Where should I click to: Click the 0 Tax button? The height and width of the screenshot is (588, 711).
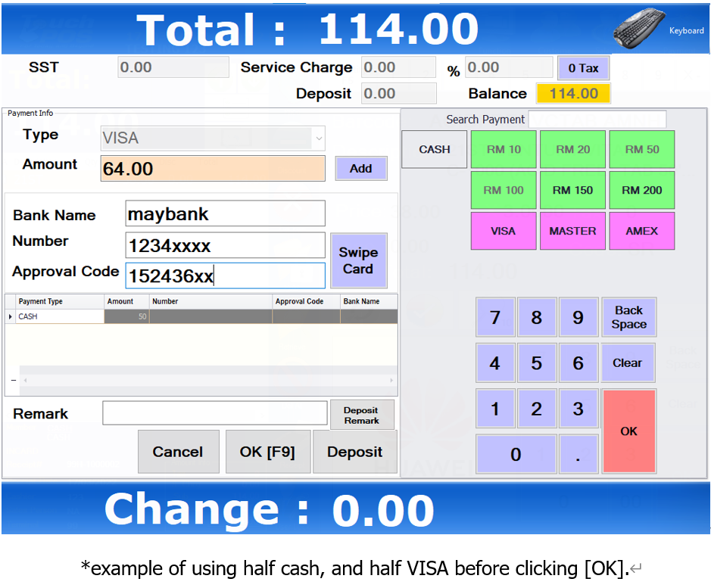pyautogui.click(x=583, y=68)
